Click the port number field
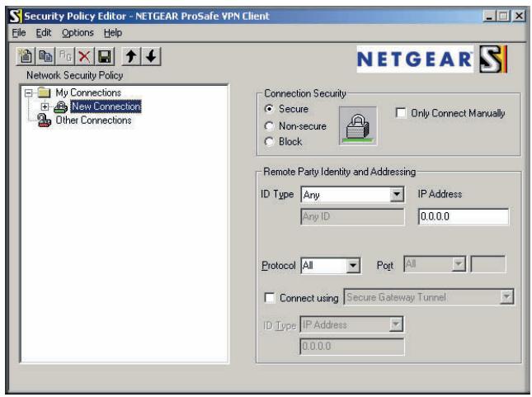 [x=488, y=264]
